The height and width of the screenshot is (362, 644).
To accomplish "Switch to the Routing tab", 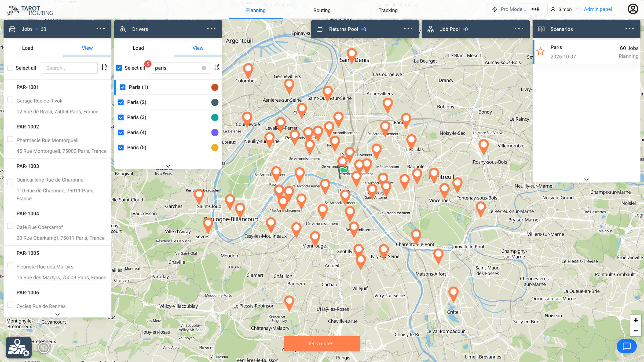I will click(322, 10).
